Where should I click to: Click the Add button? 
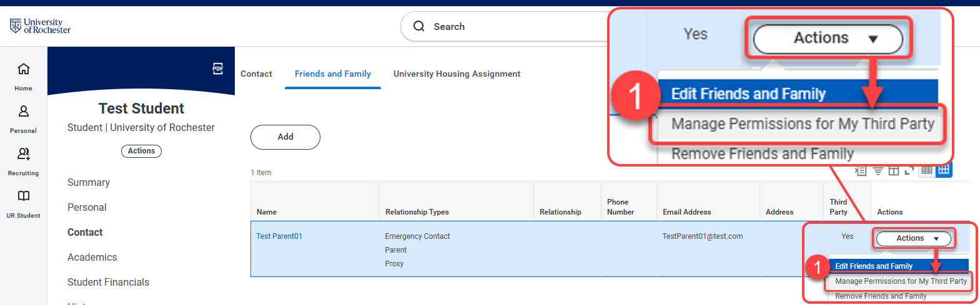click(x=285, y=137)
